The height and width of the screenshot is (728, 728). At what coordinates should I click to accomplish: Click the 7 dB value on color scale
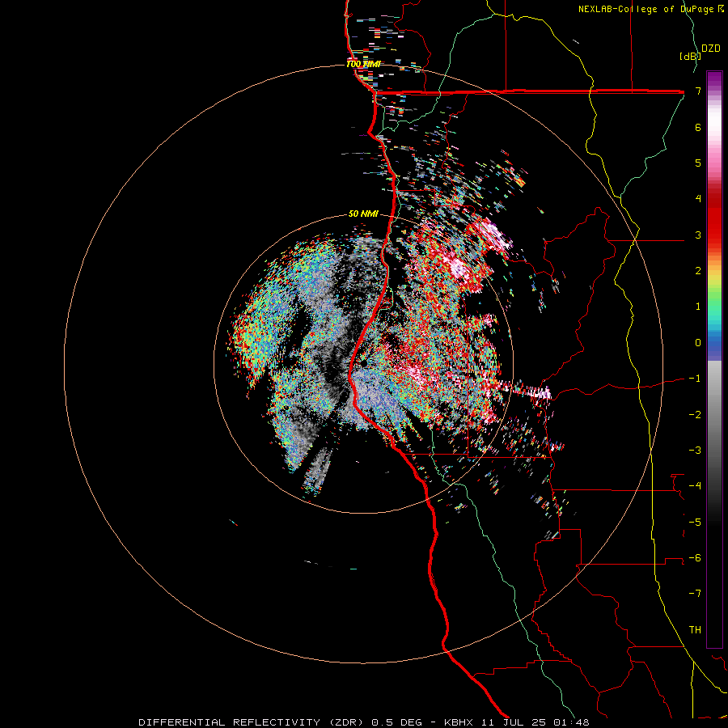click(x=698, y=91)
